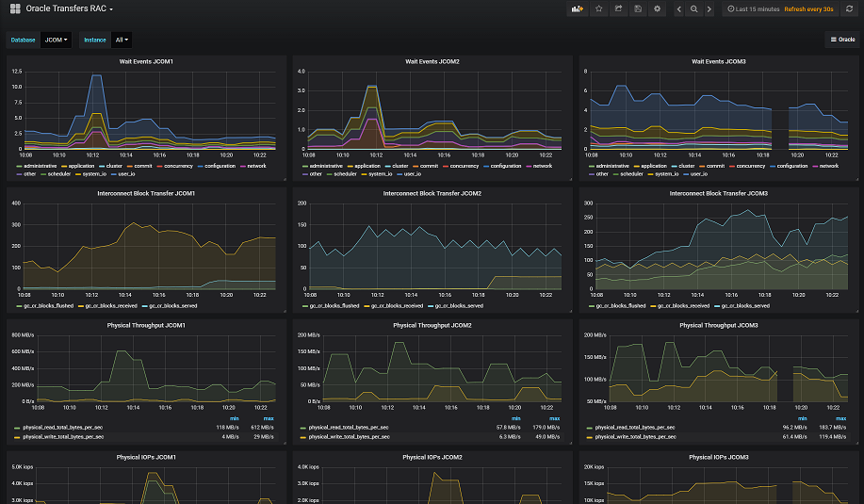Sort by max column in Physical Throughput JCOM2
The width and height of the screenshot is (864, 504).
[x=554, y=418]
